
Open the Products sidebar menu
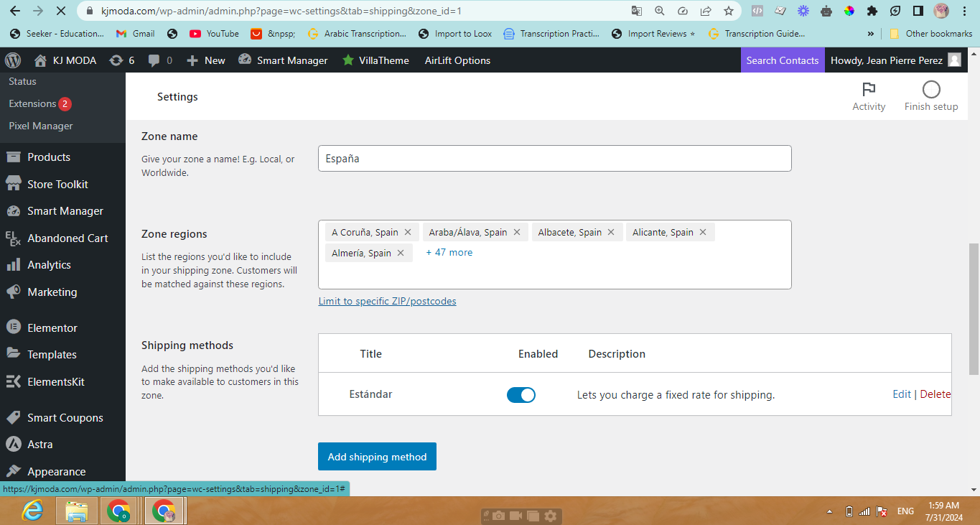(49, 157)
